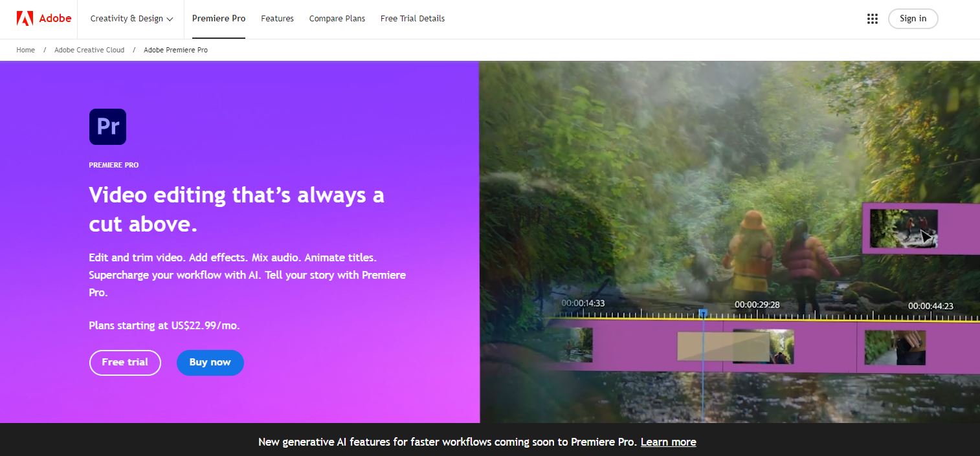
Task: Open the Compare Plans page
Action: pos(337,19)
